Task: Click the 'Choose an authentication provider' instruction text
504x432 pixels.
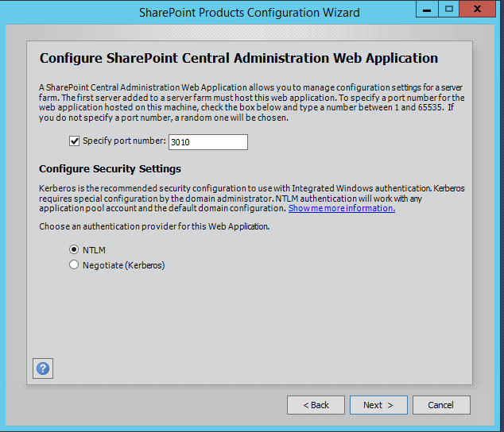Action: pos(154,226)
